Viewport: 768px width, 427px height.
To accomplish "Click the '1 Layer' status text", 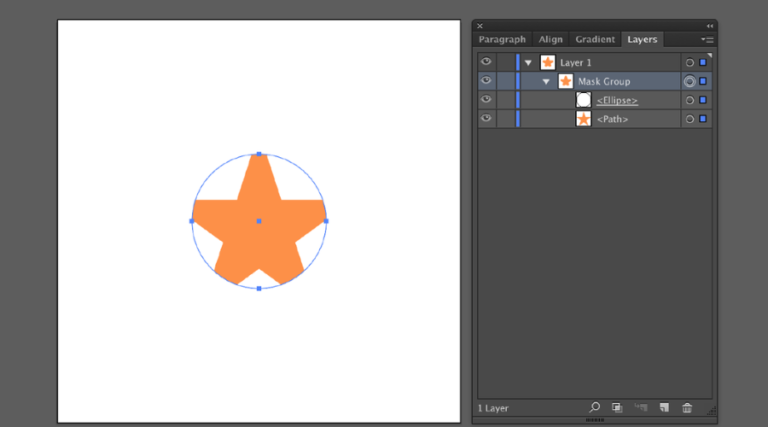I will click(493, 408).
